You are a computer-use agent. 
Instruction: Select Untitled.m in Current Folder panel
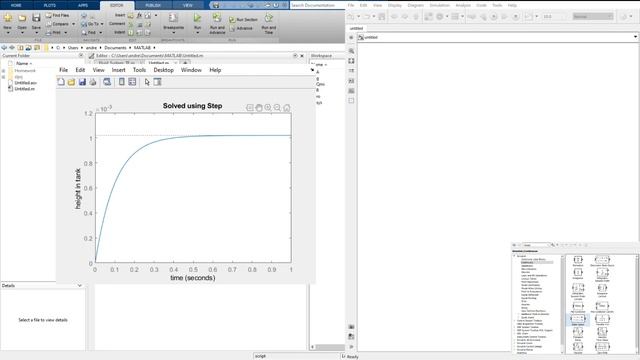point(24,89)
